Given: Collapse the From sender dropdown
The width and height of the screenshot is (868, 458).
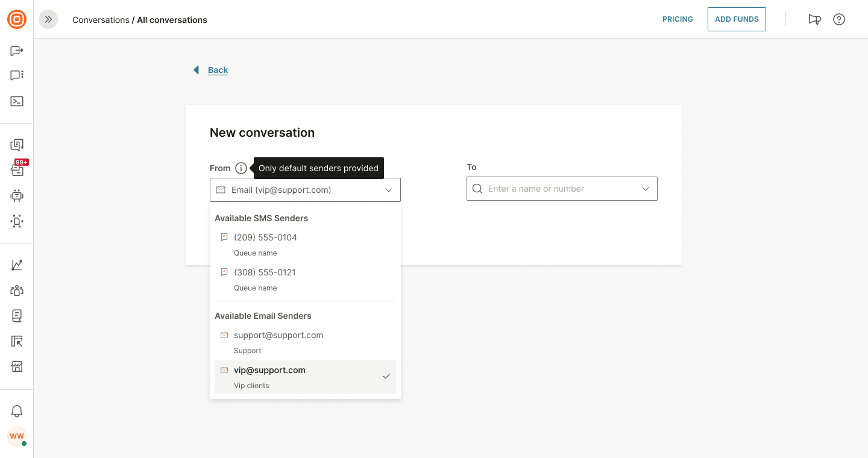Looking at the screenshot, I should point(389,190).
